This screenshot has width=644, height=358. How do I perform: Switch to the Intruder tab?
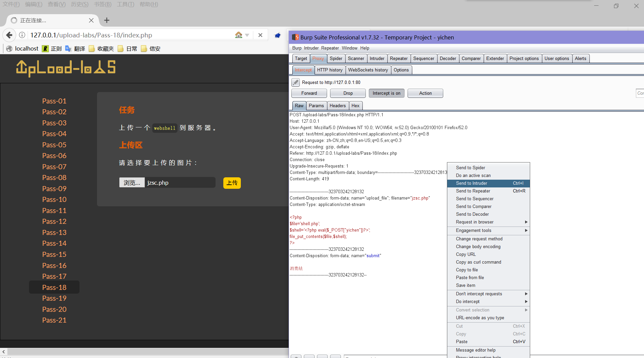pyautogui.click(x=377, y=58)
